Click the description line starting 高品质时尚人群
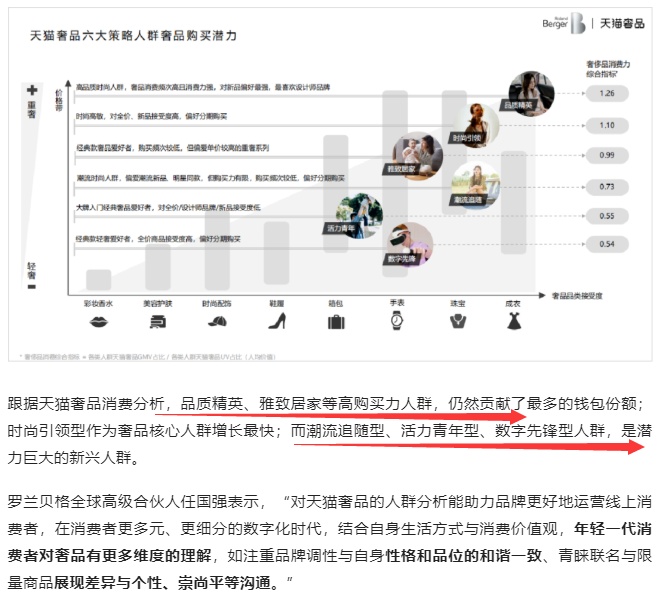This screenshot has width=662, height=602. click(x=203, y=87)
